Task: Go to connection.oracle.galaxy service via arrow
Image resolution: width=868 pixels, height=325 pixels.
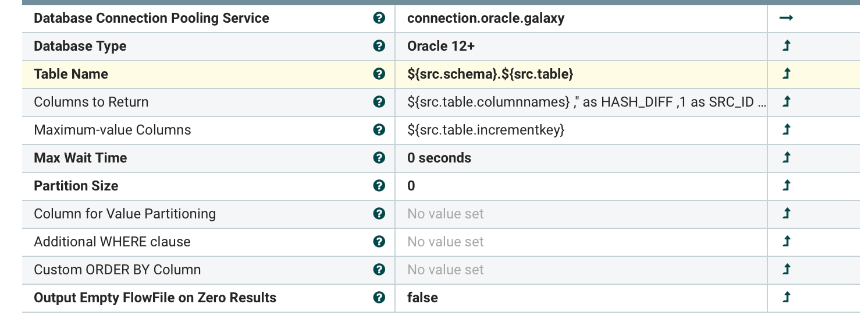Action: click(787, 18)
